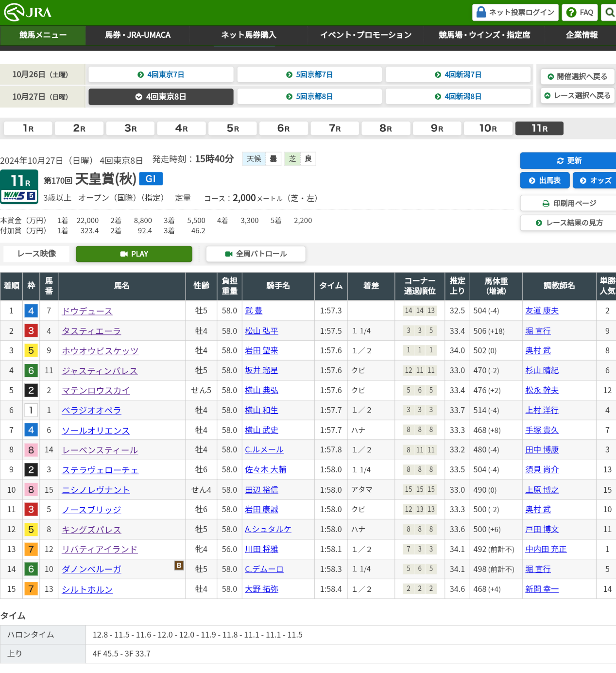616x673 pixels.
Task: Select 5回京都8日 meeting
Action: click(309, 96)
